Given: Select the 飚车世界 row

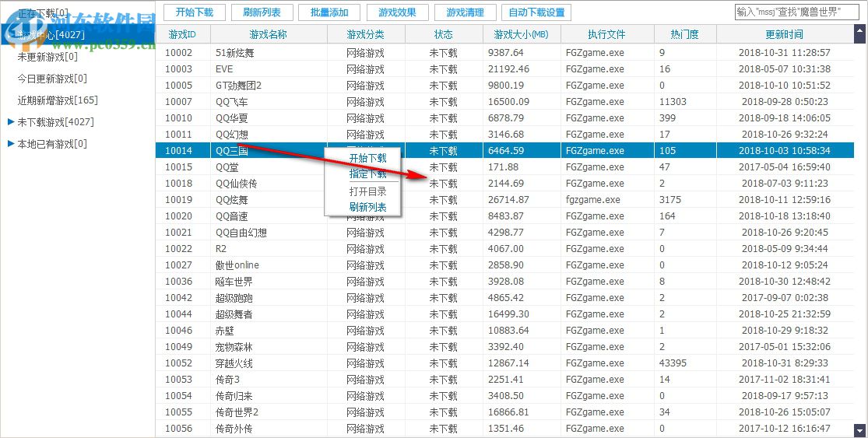Looking at the screenshot, I should 504,282.
